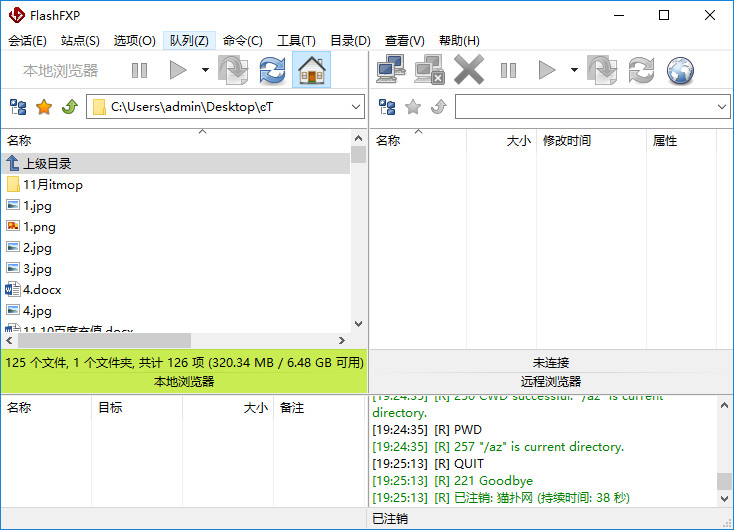Click the Home folder toolbar icon
This screenshot has width=734, height=530.
tap(311, 70)
